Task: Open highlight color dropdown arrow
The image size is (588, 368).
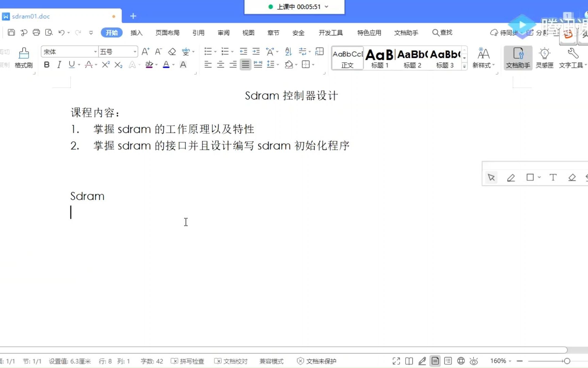Action: (x=156, y=65)
